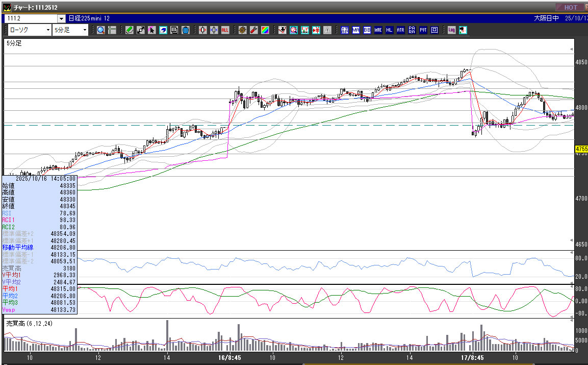Toggle the BB Bollinger Bands indicator

(367, 30)
